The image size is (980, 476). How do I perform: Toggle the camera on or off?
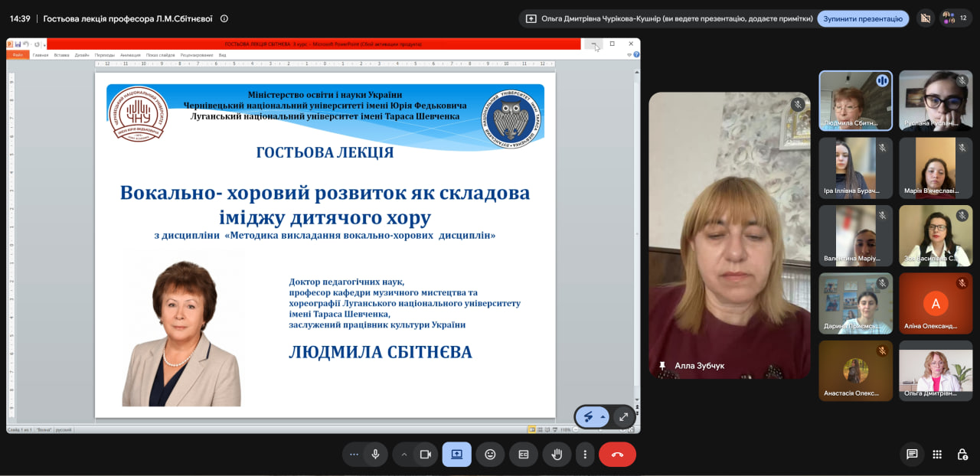(x=426, y=454)
